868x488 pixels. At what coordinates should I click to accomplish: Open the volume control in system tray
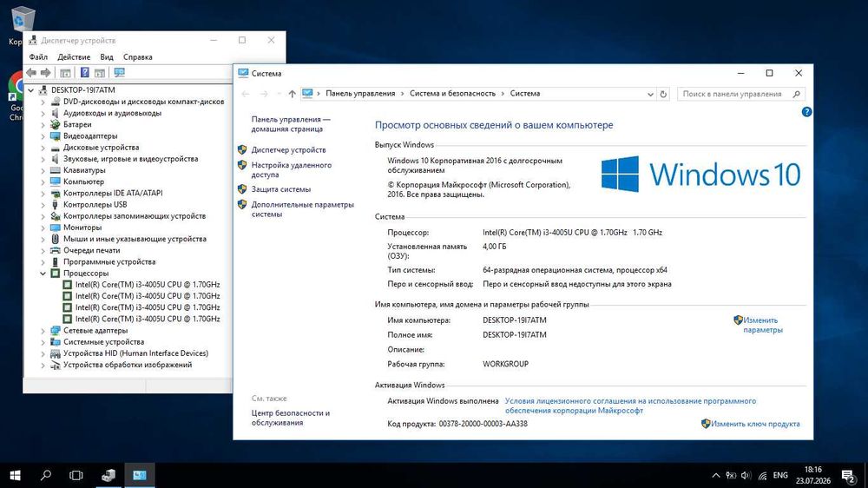click(x=746, y=475)
